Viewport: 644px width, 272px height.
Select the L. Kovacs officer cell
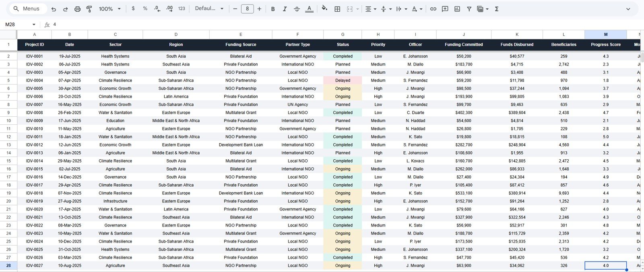[x=415, y=161]
